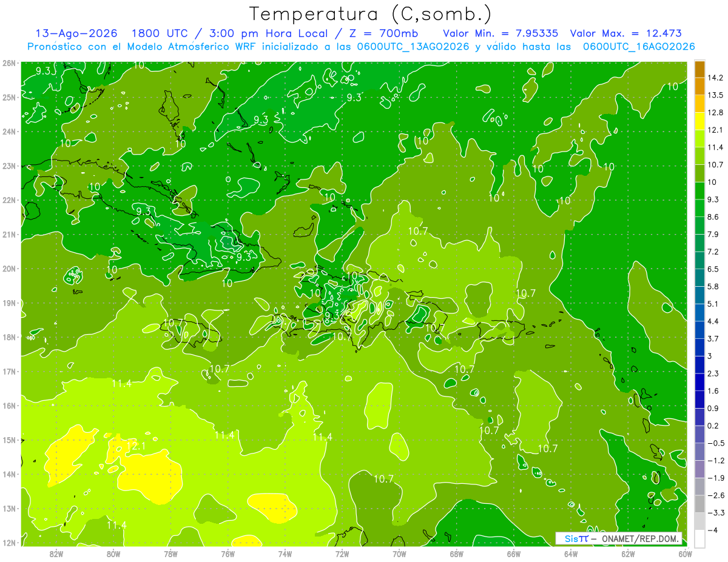
Task: Click "3:00 pm Hora Local" in header
Action: 268,33
